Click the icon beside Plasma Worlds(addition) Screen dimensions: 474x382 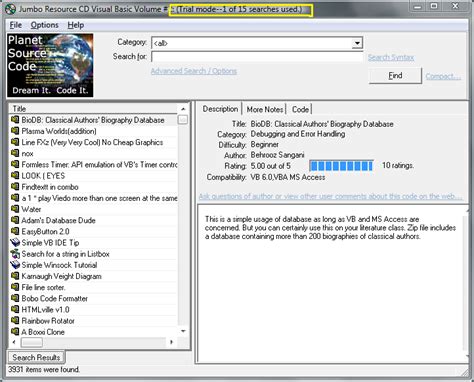15,131
